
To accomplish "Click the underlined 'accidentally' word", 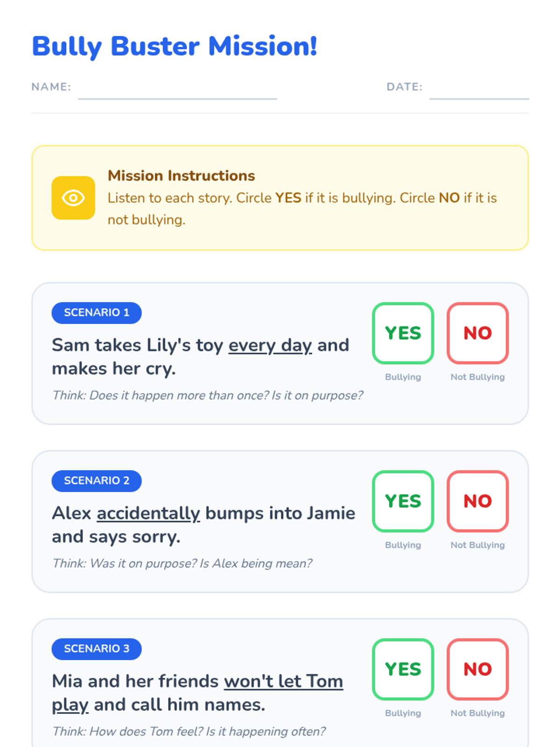I will point(148,514).
